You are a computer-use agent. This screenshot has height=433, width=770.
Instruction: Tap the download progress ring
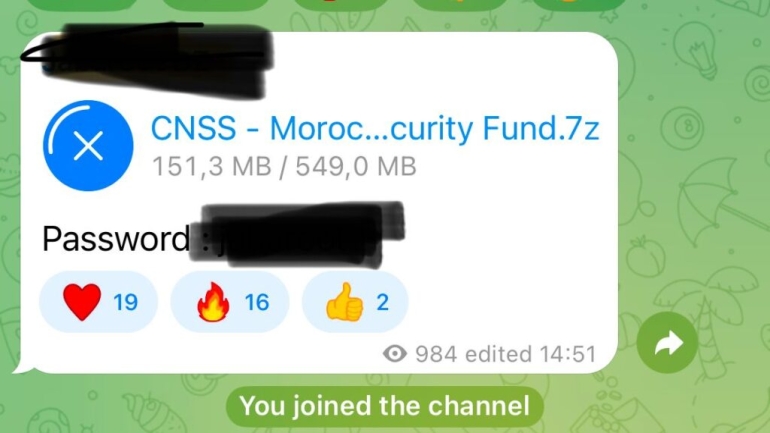pyautogui.click(x=88, y=146)
